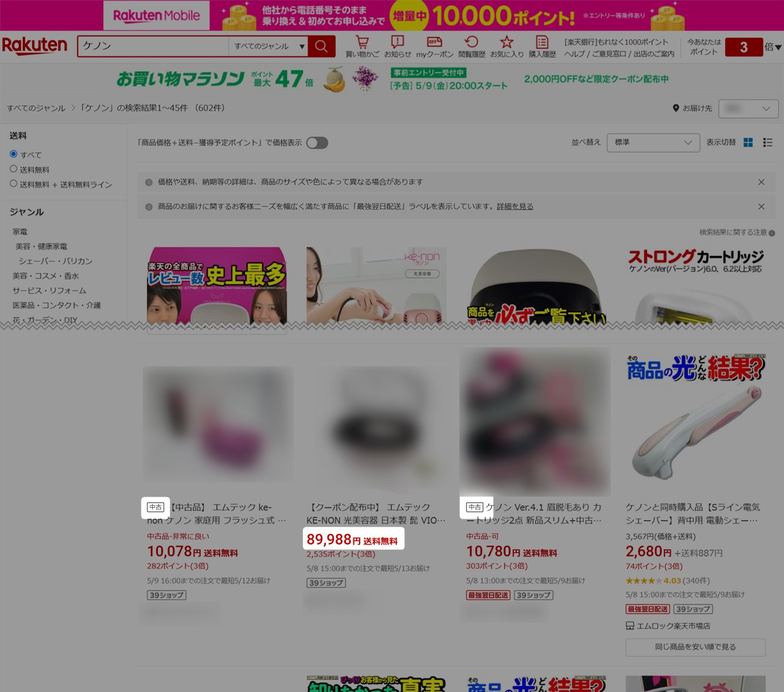Click the magnifier search button
The height and width of the screenshot is (692, 784).
coord(322,47)
